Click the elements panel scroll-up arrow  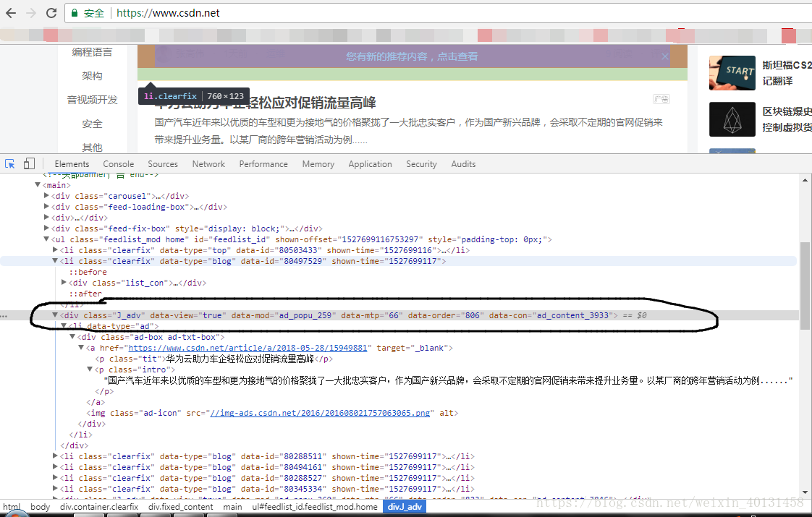(x=805, y=180)
